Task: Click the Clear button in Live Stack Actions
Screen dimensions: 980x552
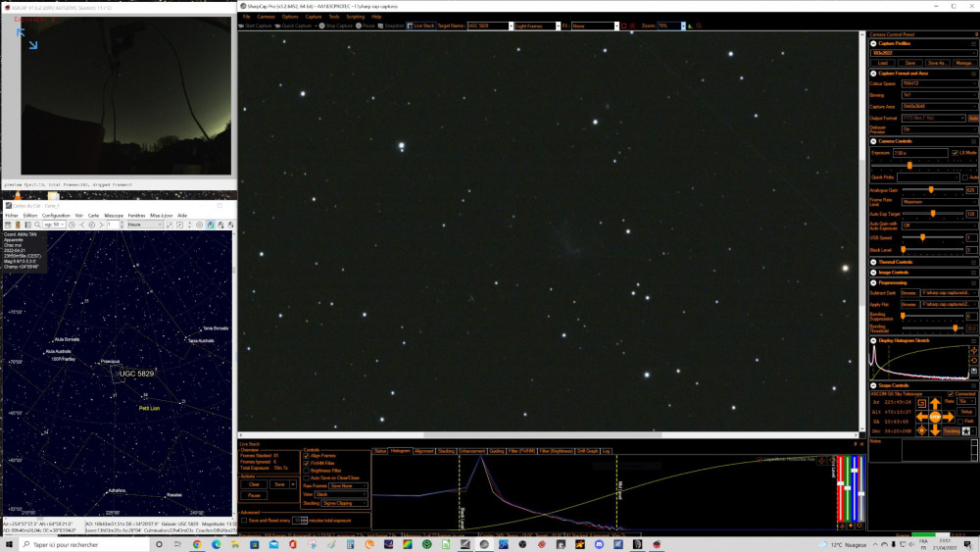Action: coord(254,484)
